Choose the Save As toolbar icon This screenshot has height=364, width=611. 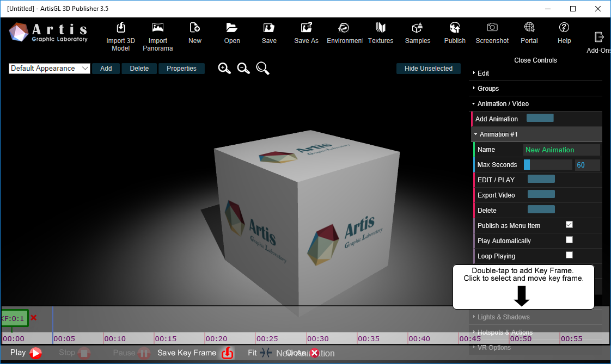306,28
